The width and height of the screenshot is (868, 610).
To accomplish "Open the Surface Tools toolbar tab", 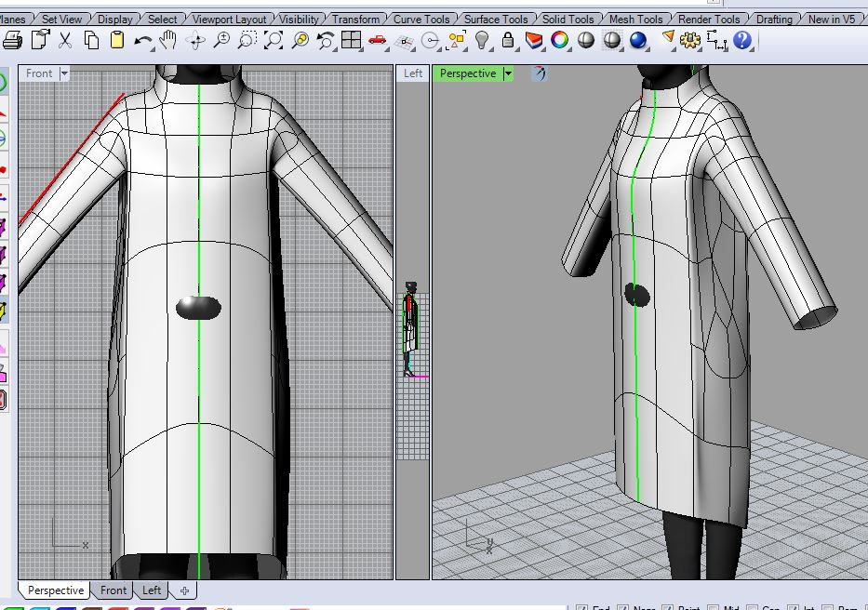I will (x=496, y=19).
